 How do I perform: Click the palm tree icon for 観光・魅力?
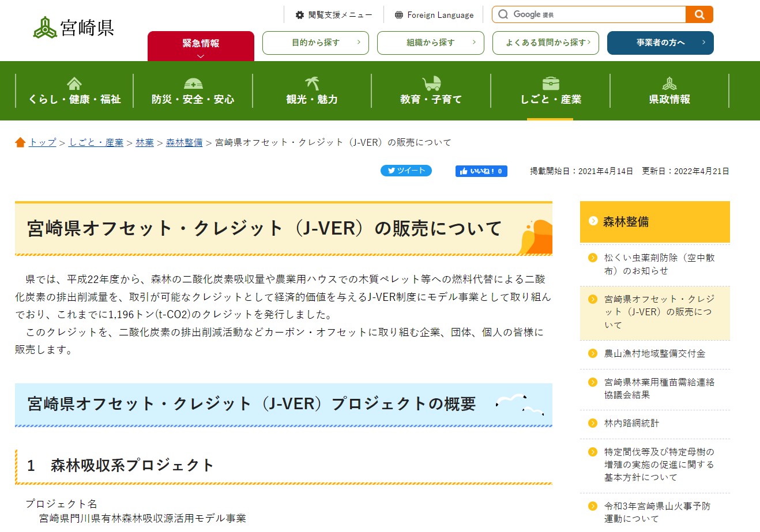[x=311, y=82]
